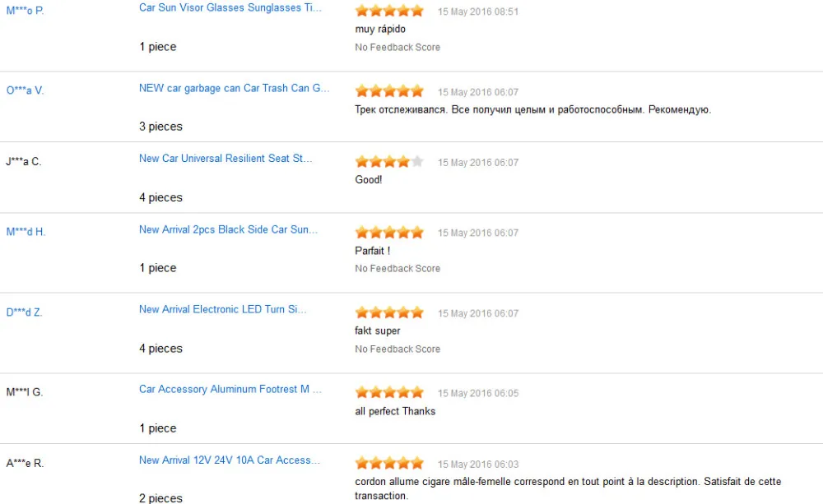This screenshot has height=504, width=823.
Task: Click reviewer name M***o P.
Action: pyautogui.click(x=25, y=11)
